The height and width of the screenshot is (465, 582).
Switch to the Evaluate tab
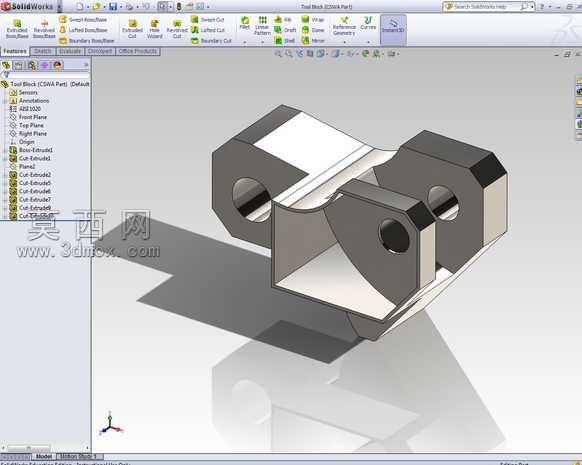click(70, 51)
